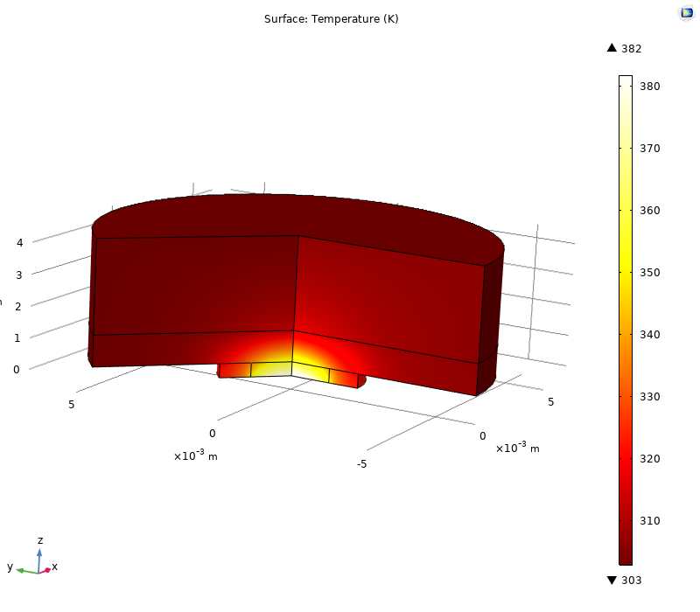
Task: Click the -5 axis tick label
Action: (x=361, y=464)
